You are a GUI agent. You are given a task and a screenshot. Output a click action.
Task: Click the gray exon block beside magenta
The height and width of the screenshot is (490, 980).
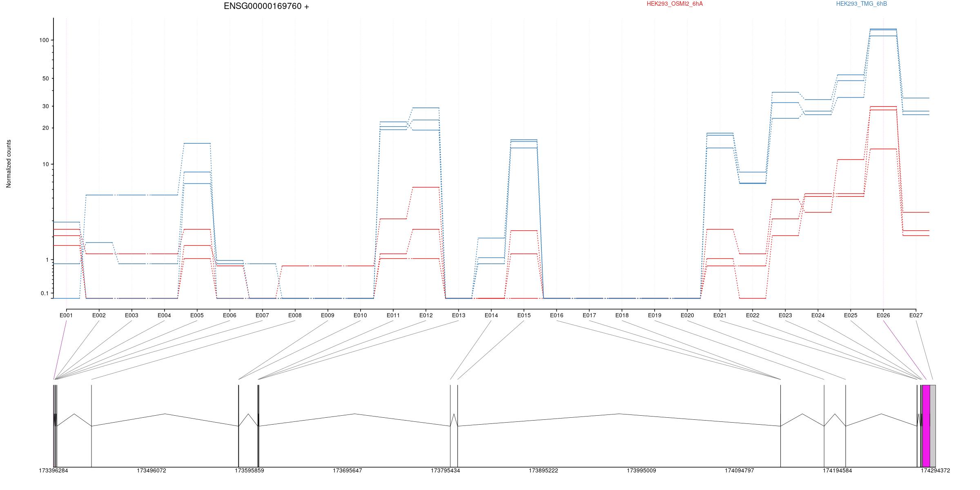pyautogui.click(x=933, y=426)
